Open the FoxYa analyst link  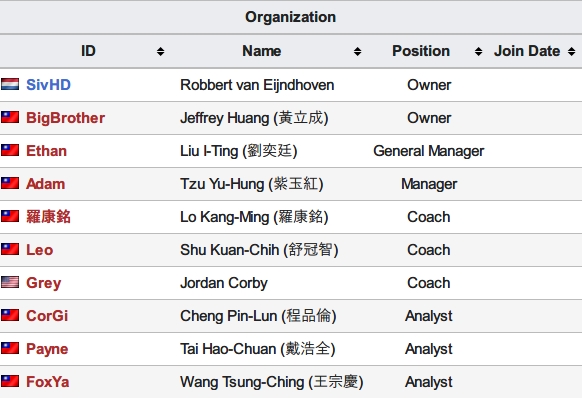point(48,382)
